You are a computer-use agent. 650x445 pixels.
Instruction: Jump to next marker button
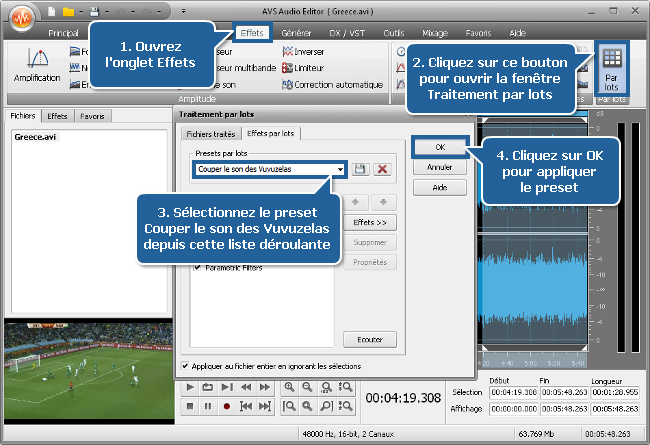pyautogui.click(x=264, y=406)
